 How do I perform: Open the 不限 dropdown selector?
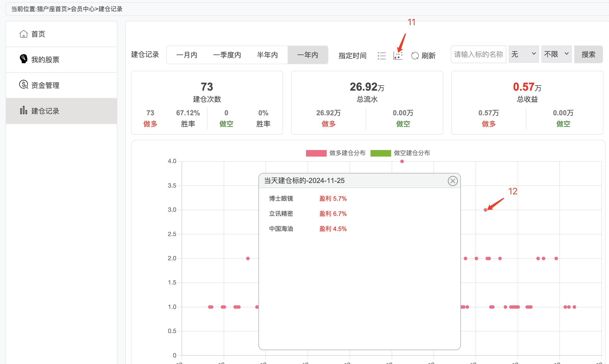556,54
